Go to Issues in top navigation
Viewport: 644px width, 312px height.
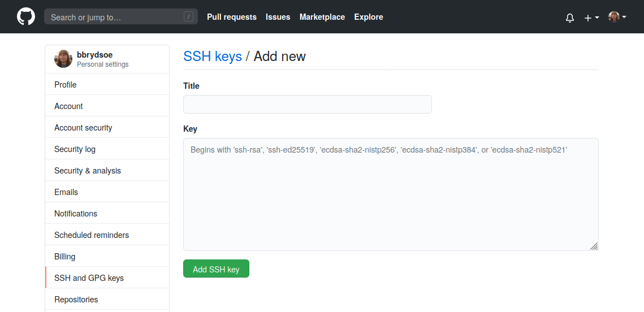(x=278, y=17)
